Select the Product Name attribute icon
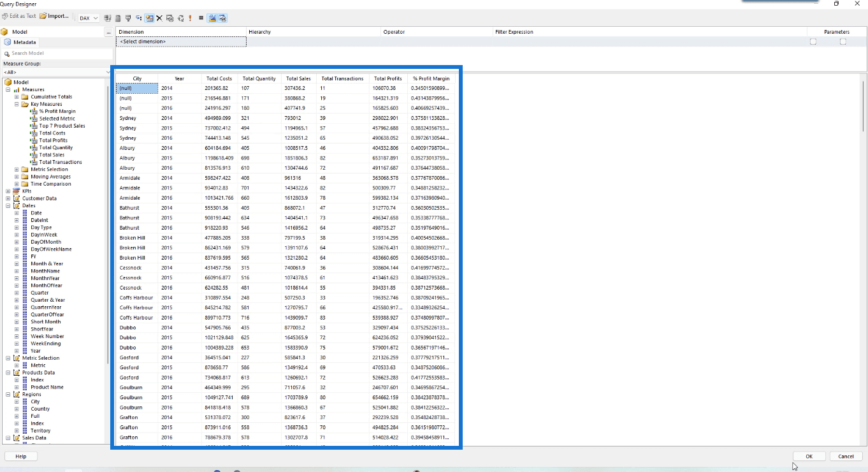The width and height of the screenshot is (868, 472). (x=25, y=387)
